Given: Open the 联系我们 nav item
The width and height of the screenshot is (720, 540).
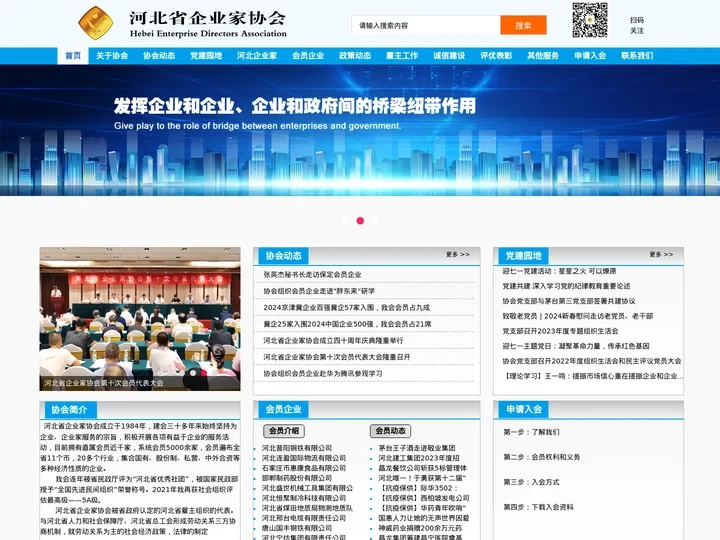Looking at the screenshot, I should coord(637,56).
